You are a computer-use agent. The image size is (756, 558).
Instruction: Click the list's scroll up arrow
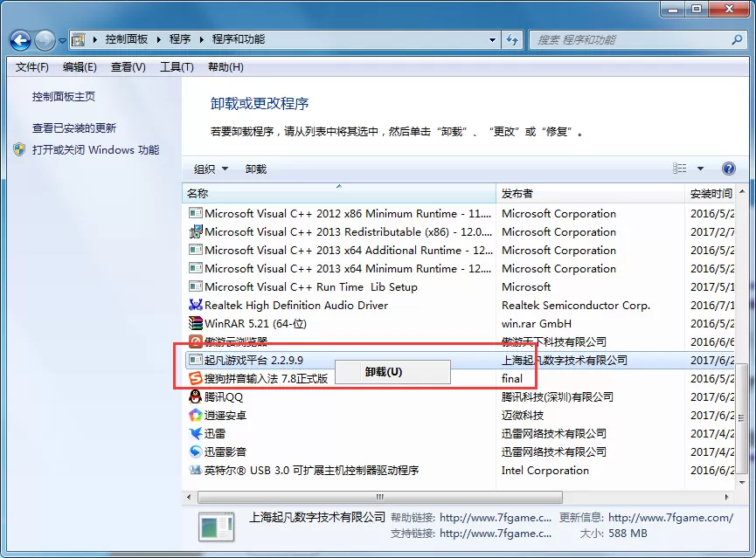742,192
